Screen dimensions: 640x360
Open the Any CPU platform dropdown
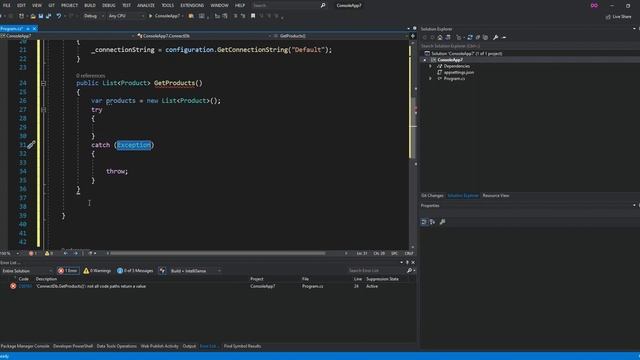(126, 16)
